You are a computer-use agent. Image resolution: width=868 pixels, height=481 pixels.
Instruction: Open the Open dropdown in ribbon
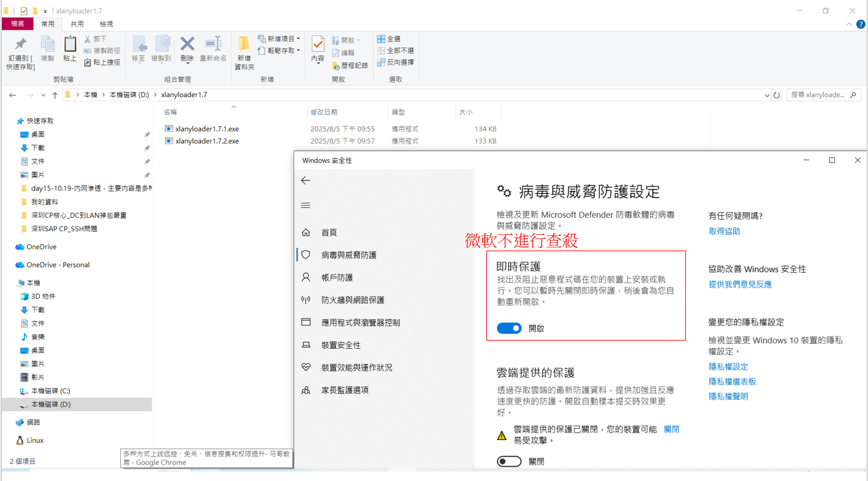point(346,40)
